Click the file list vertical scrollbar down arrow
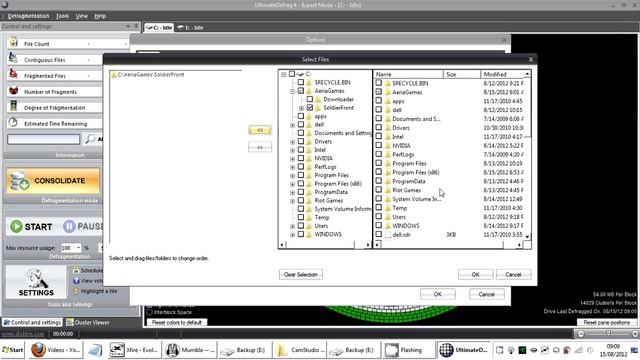Viewport: 640px width, 360px height. [527, 236]
